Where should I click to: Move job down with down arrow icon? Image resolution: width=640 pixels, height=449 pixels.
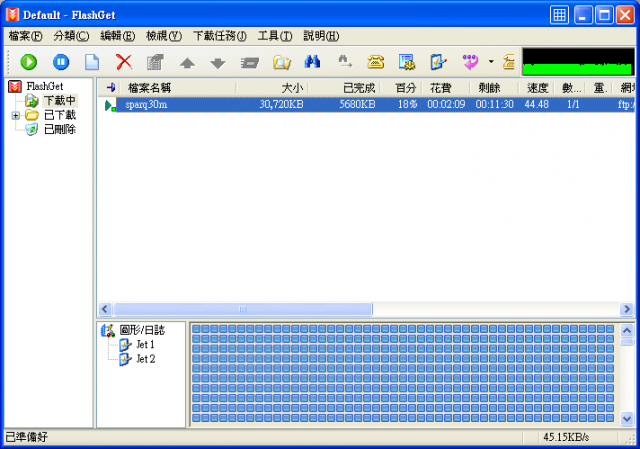[x=218, y=63]
